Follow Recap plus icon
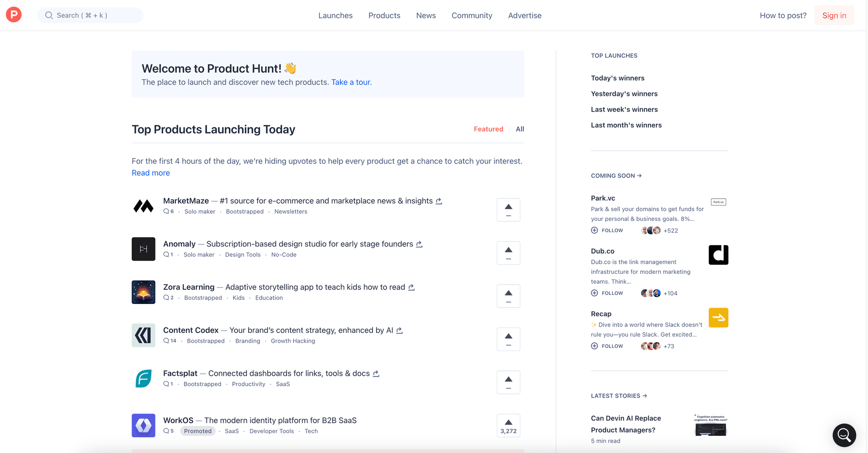868x453 pixels. tap(594, 346)
